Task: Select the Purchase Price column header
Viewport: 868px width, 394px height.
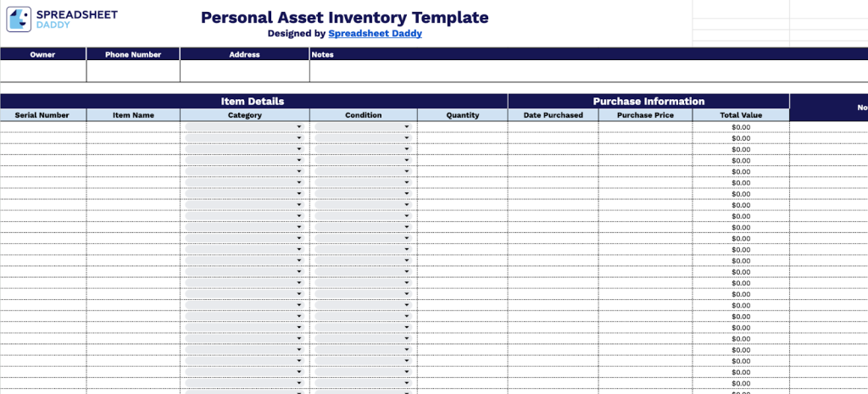Action: 645,115
